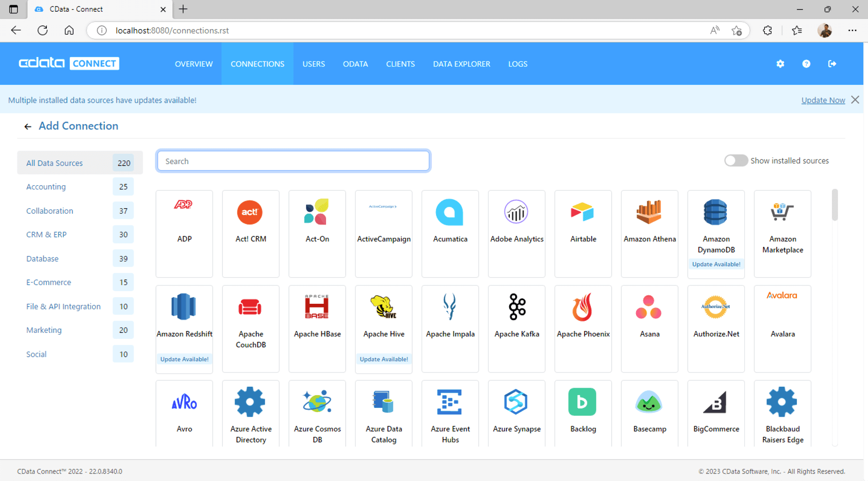The height and width of the screenshot is (481, 868).
Task: Click the data sources list scrollbar
Action: (835, 204)
